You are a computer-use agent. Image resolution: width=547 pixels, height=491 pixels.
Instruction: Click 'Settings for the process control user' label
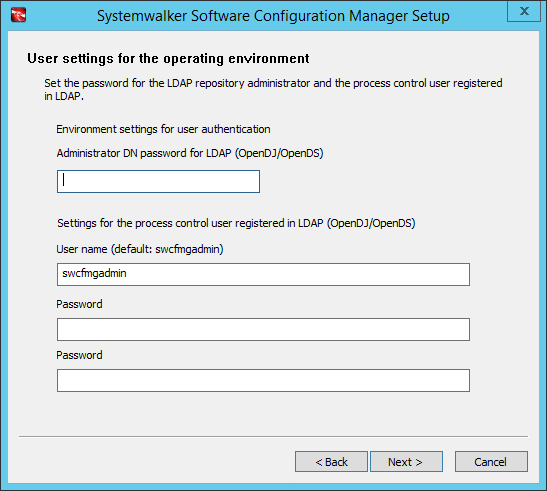click(236, 223)
